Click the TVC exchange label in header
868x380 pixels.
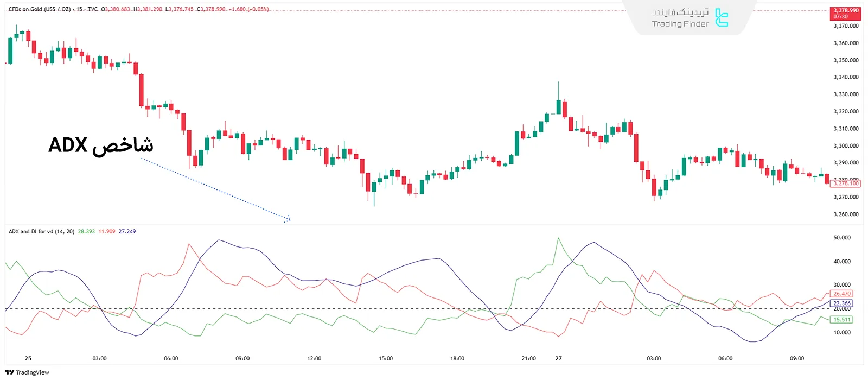click(x=93, y=9)
